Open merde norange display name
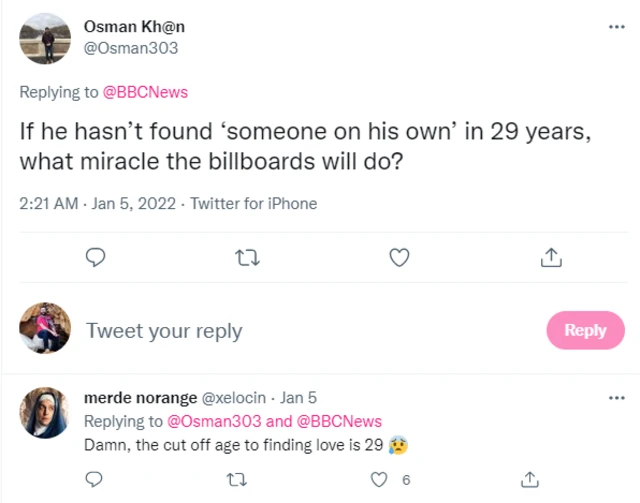The height and width of the screenshot is (503, 640). [140, 398]
